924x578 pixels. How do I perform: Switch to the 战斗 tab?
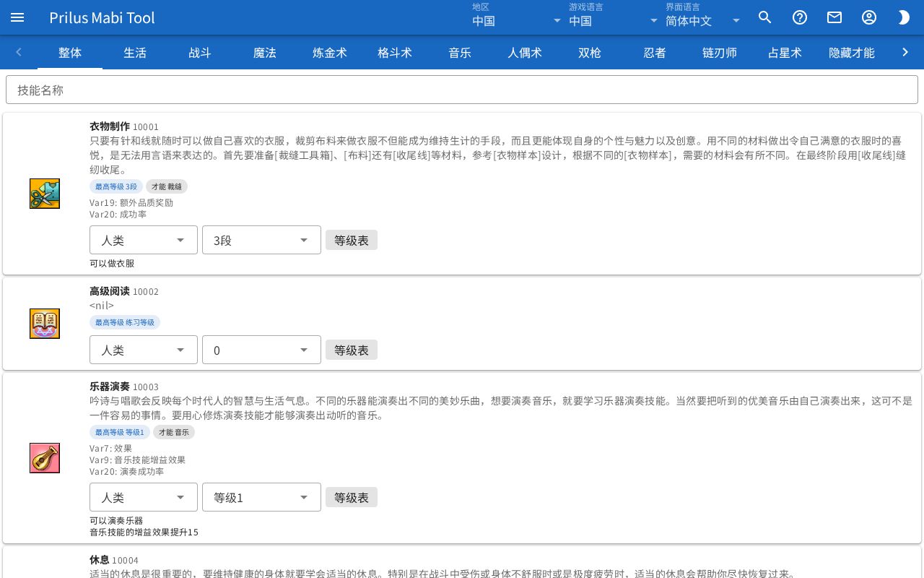point(200,52)
